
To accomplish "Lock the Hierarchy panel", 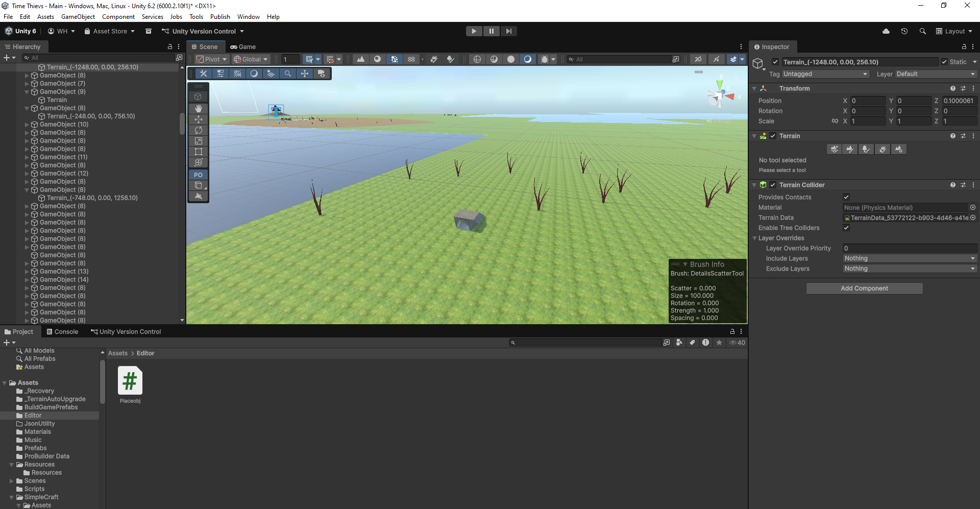I will pos(170,46).
